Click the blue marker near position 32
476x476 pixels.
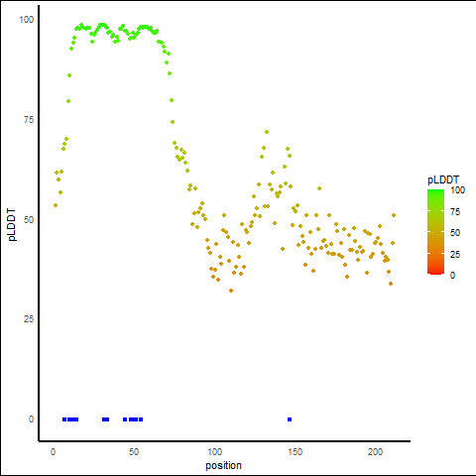[x=105, y=419]
